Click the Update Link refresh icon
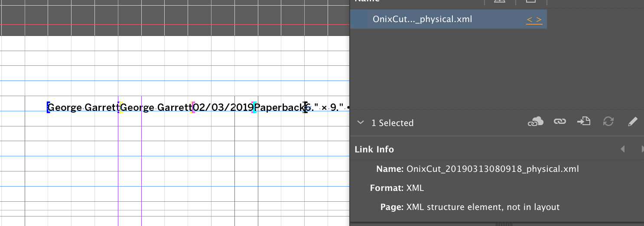644x226 pixels. [608, 122]
